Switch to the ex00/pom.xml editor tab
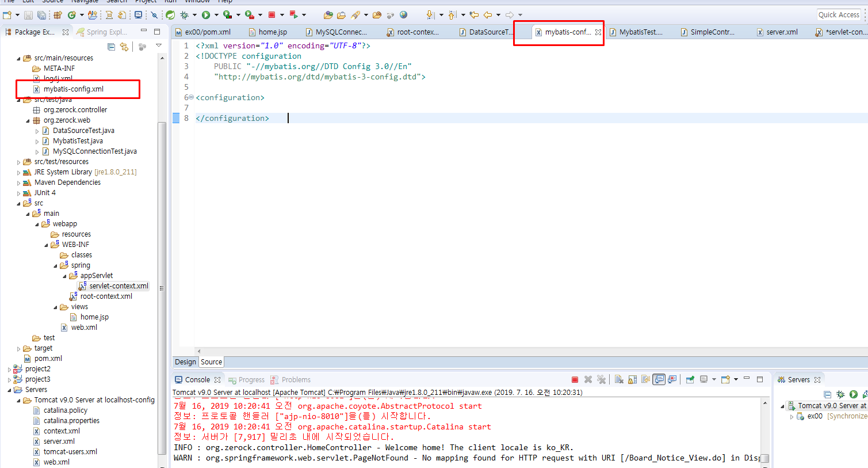 pos(202,32)
